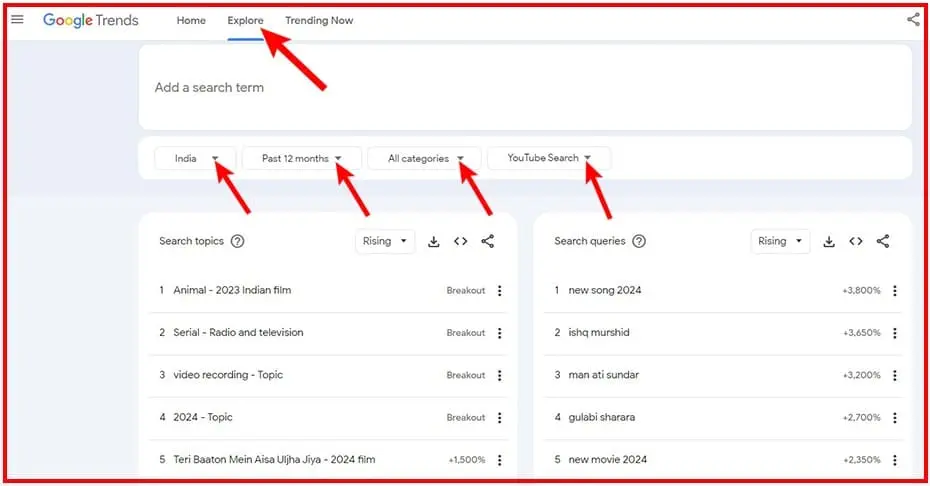Open the hamburger main menu
930x486 pixels.
(17, 19)
